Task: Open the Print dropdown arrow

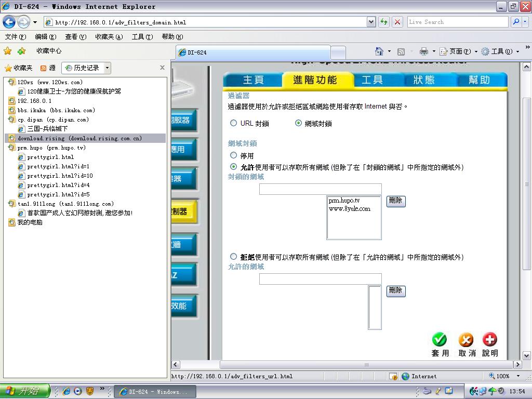Action: click(434, 51)
